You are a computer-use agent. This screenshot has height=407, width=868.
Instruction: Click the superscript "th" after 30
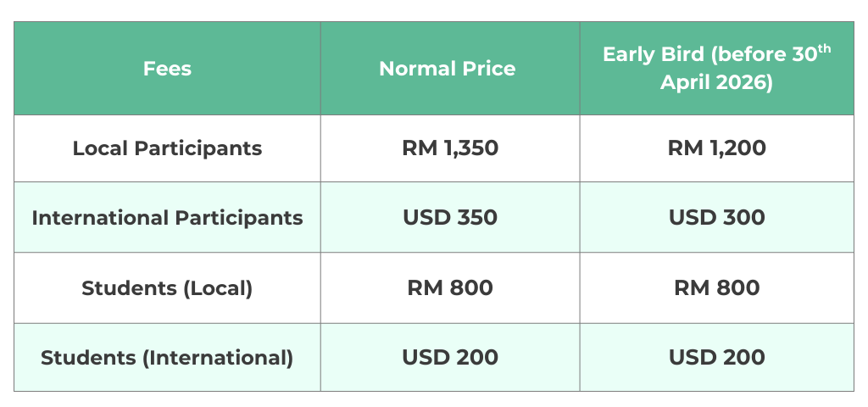tap(823, 48)
